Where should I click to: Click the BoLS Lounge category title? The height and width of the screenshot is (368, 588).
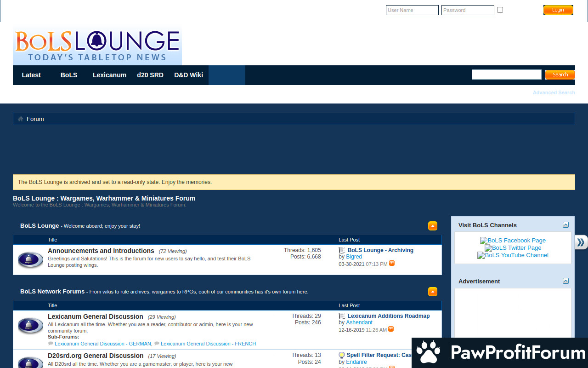(x=40, y=226)
